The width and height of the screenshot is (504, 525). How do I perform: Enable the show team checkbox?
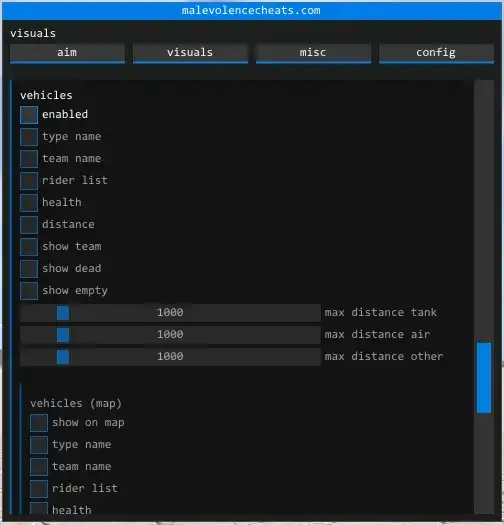pos(29,247)
